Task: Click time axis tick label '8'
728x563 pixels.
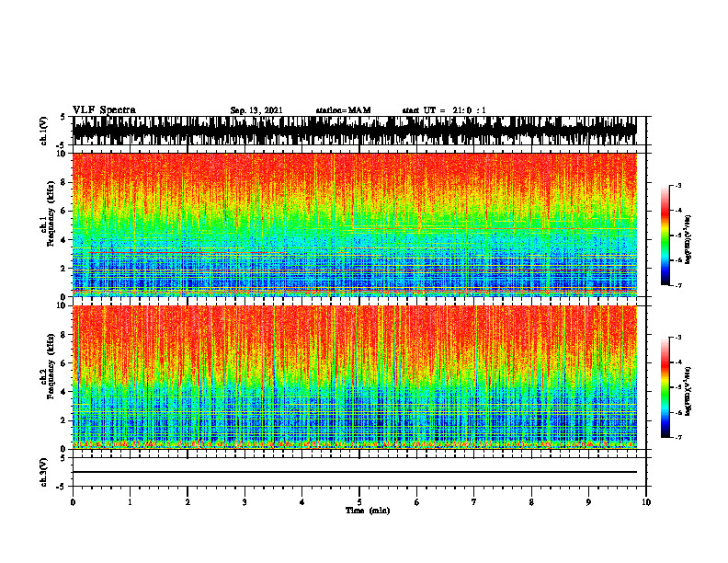Action: [531, 502]
